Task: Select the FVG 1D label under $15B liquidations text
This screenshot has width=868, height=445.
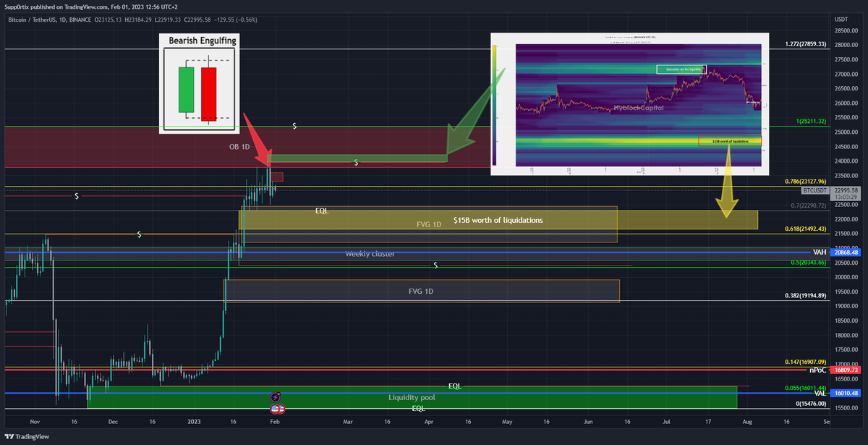Action: click(x=429, y=225)
